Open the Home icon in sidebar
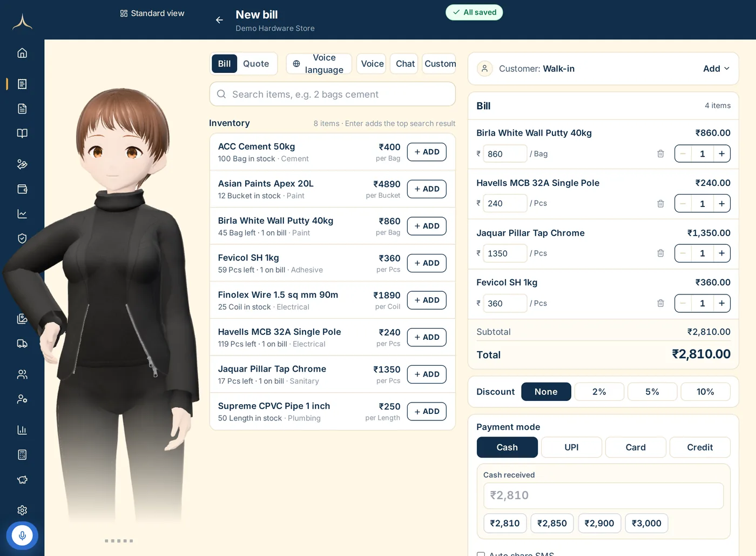The width and height of the screenshot is (756, 556). 22,53
